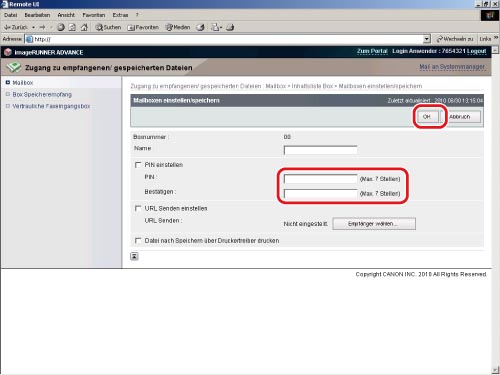This screenshot has width=500, height=375.
Task: Enable the PIN einstellen checkbox
Action: (138, 165)
